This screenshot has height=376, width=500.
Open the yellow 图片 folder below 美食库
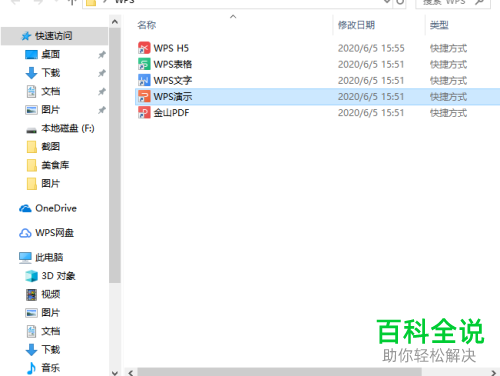click(x=50, y=183)
